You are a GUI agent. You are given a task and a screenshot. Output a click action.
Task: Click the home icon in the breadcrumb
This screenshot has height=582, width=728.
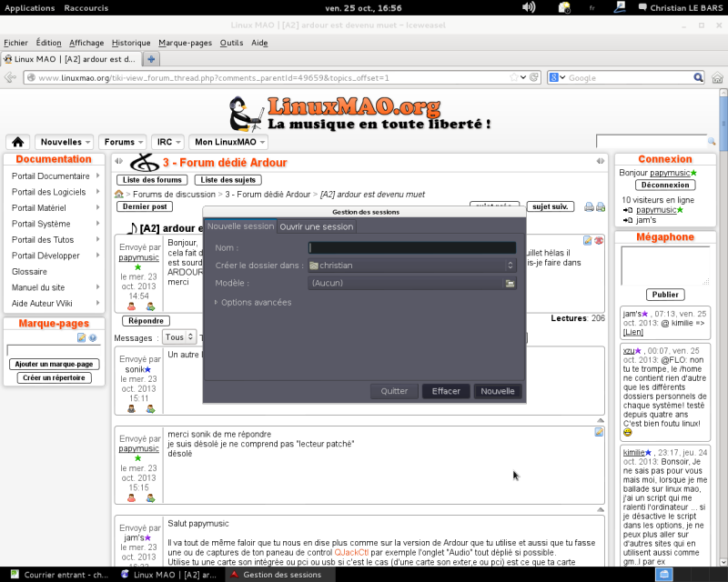pos(119,194)
